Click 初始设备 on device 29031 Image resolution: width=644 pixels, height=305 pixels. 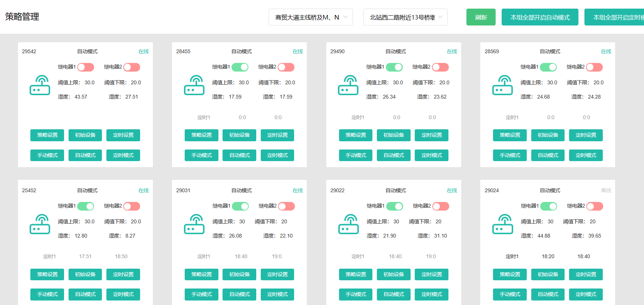(239, 274)
